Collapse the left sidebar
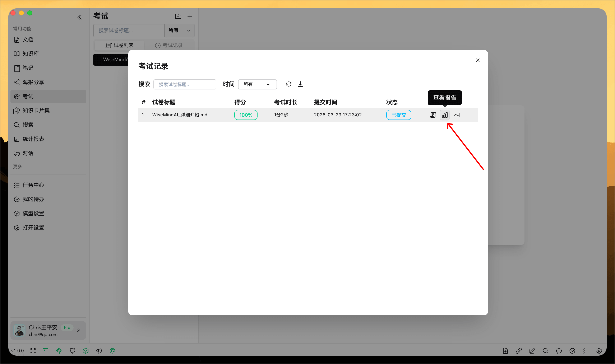615x364 pixels. 79,17
